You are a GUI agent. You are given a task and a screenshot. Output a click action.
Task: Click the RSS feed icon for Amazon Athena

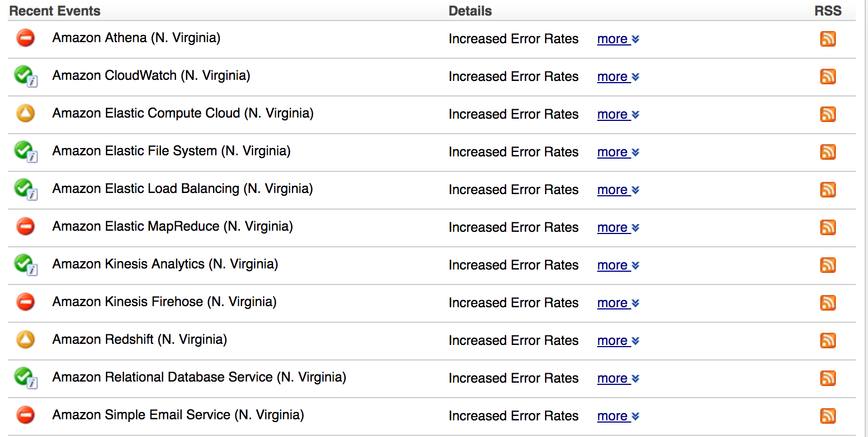point(827,39)
